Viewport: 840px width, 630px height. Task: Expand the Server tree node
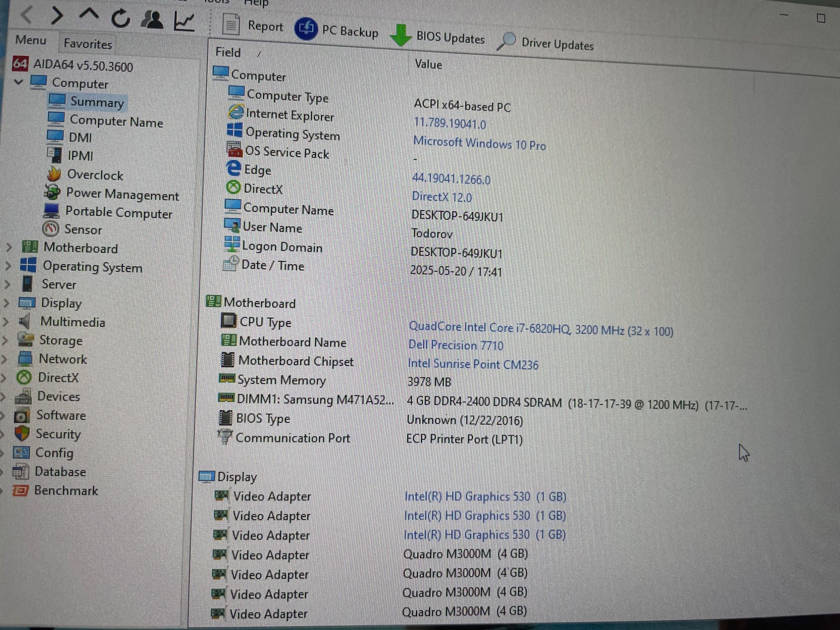click(x=7, y=284)
